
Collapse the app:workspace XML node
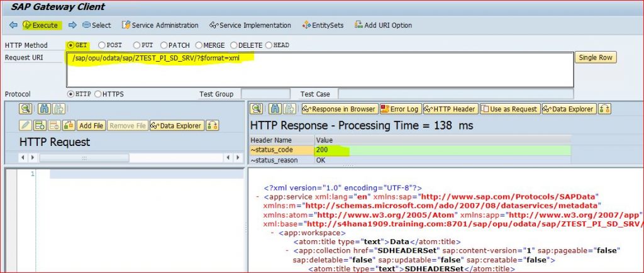[273, 233]
